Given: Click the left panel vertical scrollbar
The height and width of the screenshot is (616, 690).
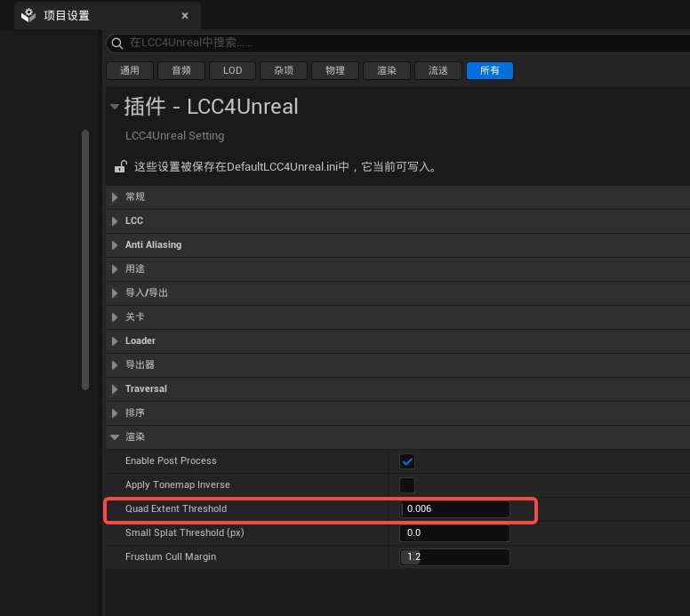Looking at the screenshot, I should click(x=85, y=260).
